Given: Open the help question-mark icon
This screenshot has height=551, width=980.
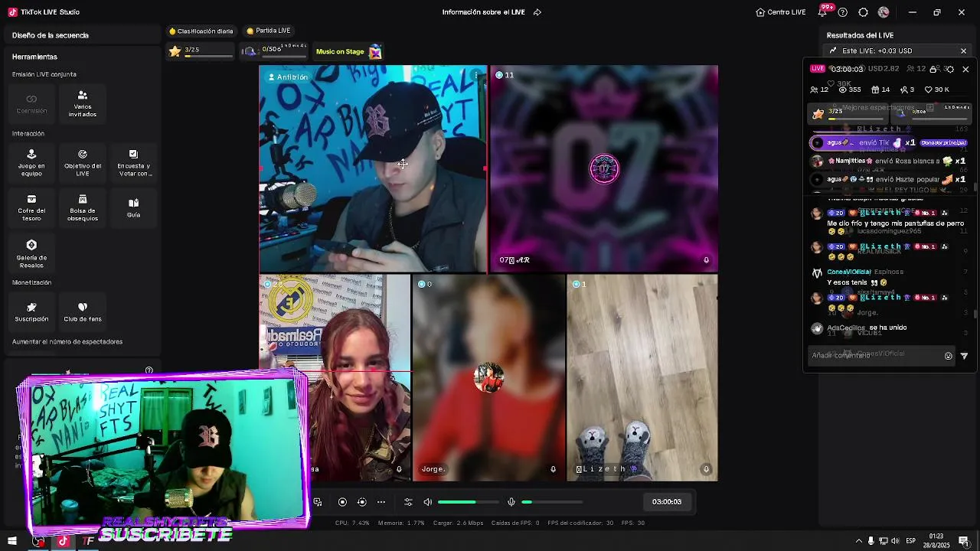Looking at the screenshot, I should [x=843, y=12].
